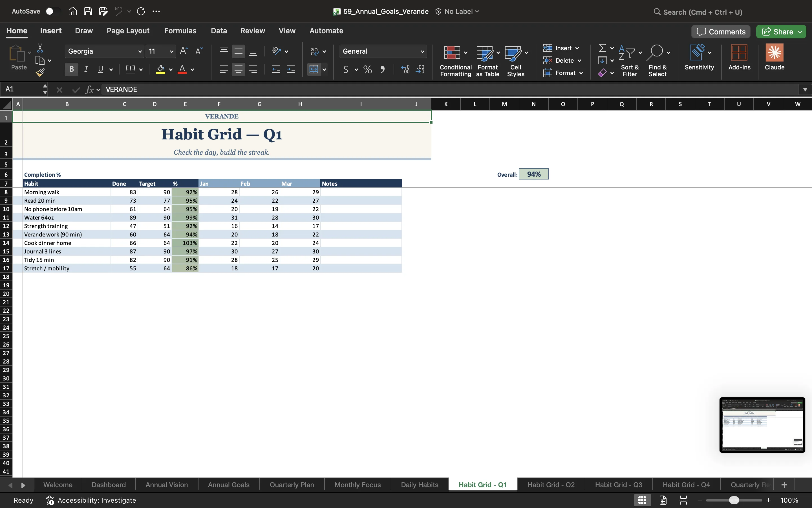Viewport: 812px width, 508px height.
Task: Click the zoom slider handle
Action: tap(734, 500)
